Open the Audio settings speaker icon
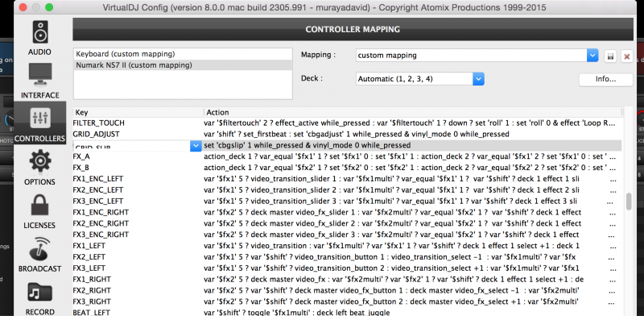The height and width of the screenshot is (316, 644). pos(39,32)
